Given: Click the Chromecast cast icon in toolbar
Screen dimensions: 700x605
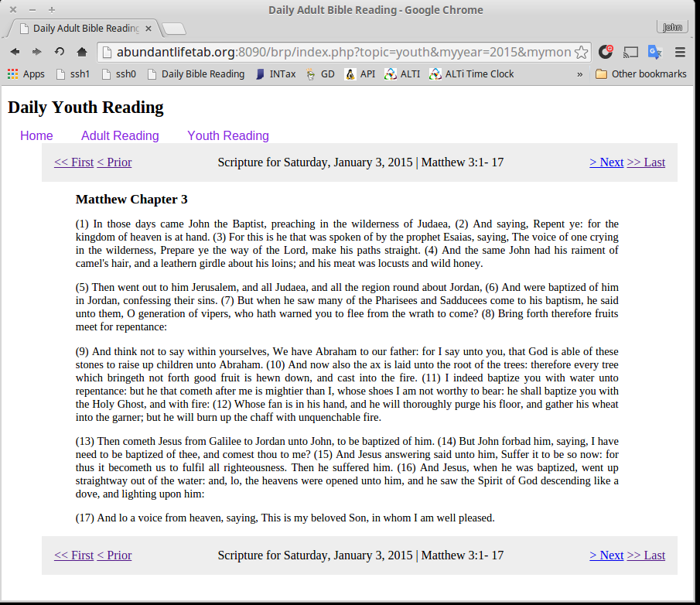Looking at the screenshot, I should tap(630, 52).
